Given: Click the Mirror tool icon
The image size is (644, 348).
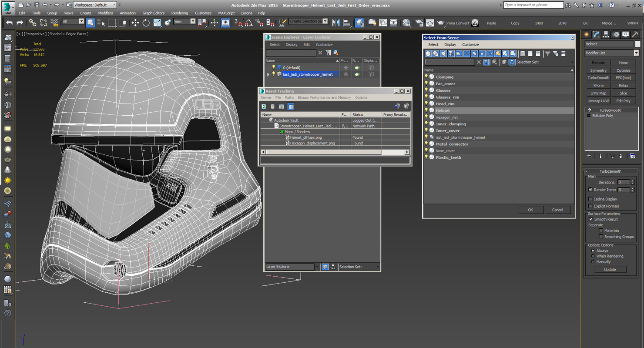Looking at the screenshot, I should [x=336, y=23].
